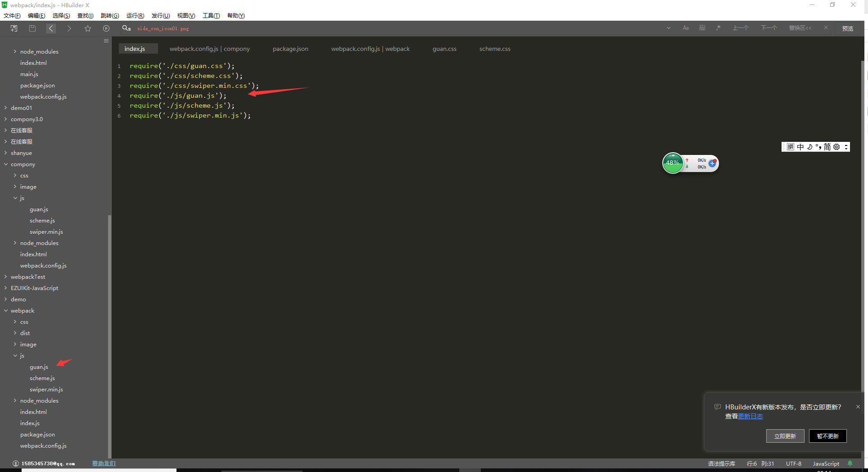The image size is (868, 472).
Task: Click the IME 中 language mode icon
Action: tap(800, 147)
